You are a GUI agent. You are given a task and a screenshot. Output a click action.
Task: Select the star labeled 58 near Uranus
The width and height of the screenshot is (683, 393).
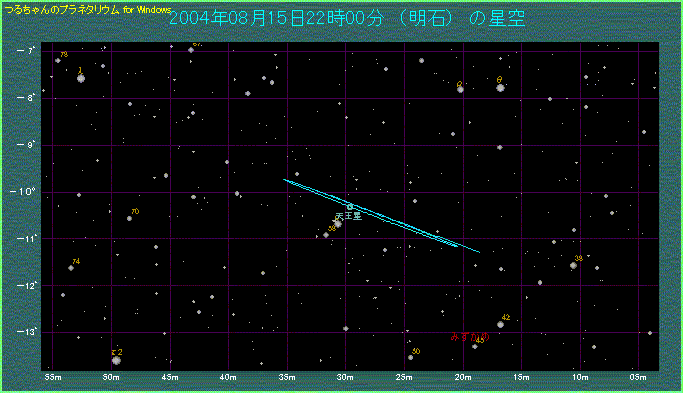click(x=326, y=235)
